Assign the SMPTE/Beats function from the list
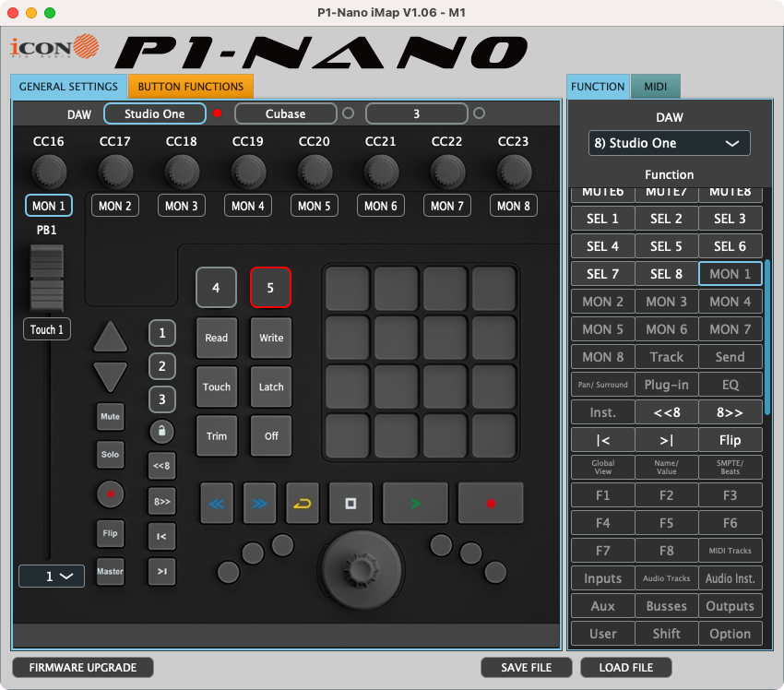The image size is (784, 690). coord(730,468)
